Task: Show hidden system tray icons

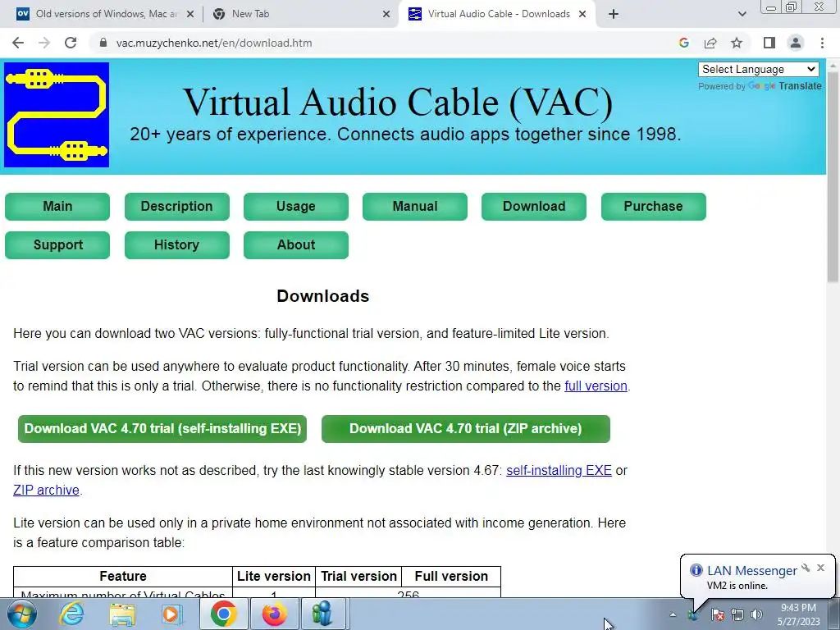Action: click(673, 614)
